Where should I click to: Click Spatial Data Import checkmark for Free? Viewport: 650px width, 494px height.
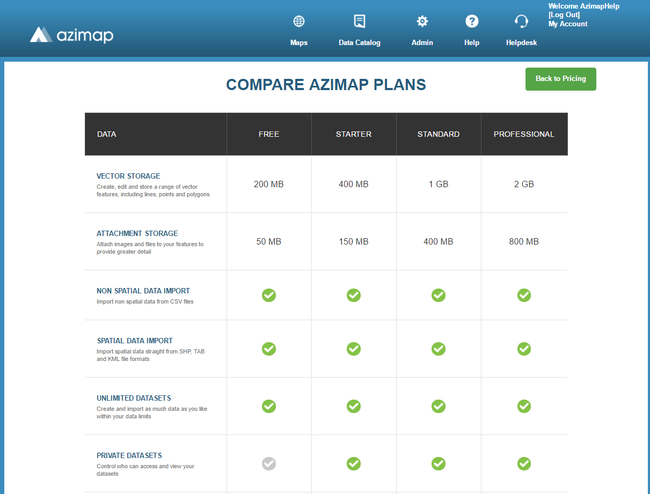pyautogui.click(x=269, y=349)
